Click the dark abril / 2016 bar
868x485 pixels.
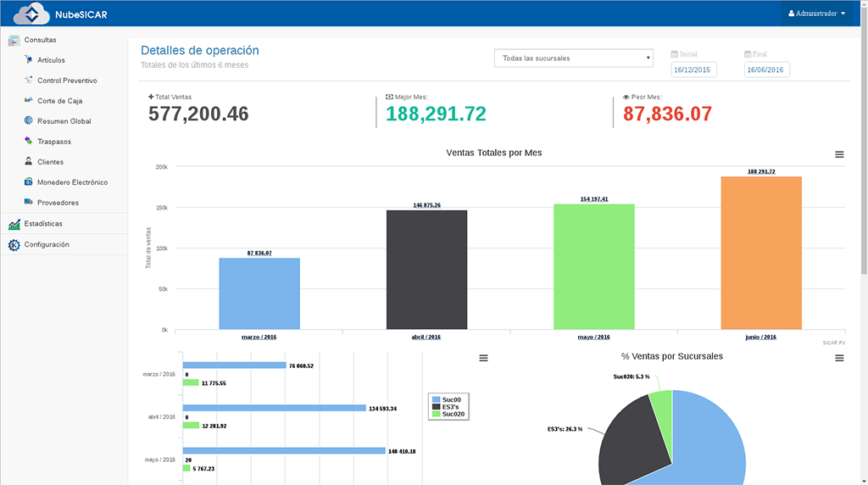(427, 270)
